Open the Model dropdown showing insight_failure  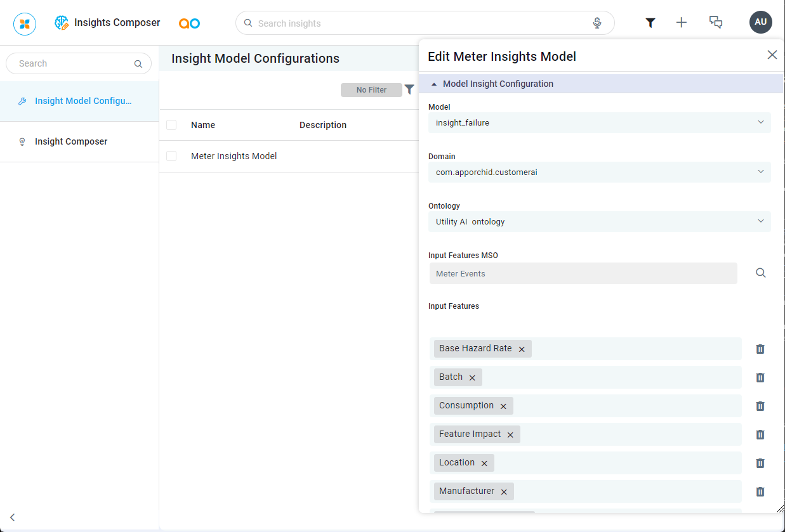(599, 123)
